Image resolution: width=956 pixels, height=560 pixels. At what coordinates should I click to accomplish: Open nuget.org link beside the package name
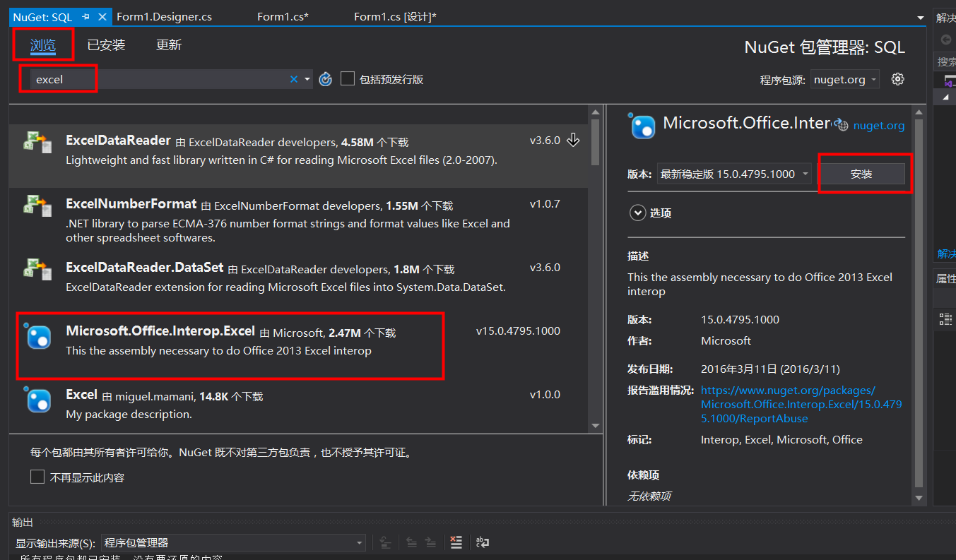pyautogui.click(x=878, y=125)
